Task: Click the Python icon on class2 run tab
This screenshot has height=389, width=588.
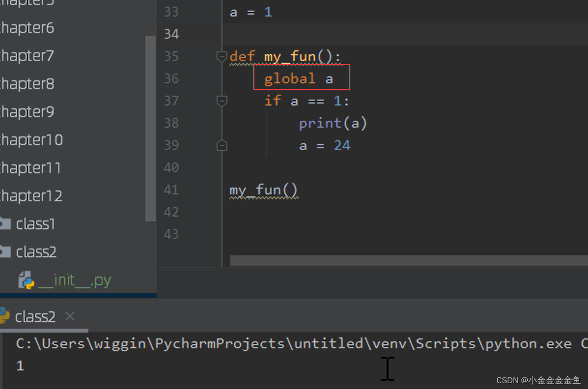Action: coord(4,316)
